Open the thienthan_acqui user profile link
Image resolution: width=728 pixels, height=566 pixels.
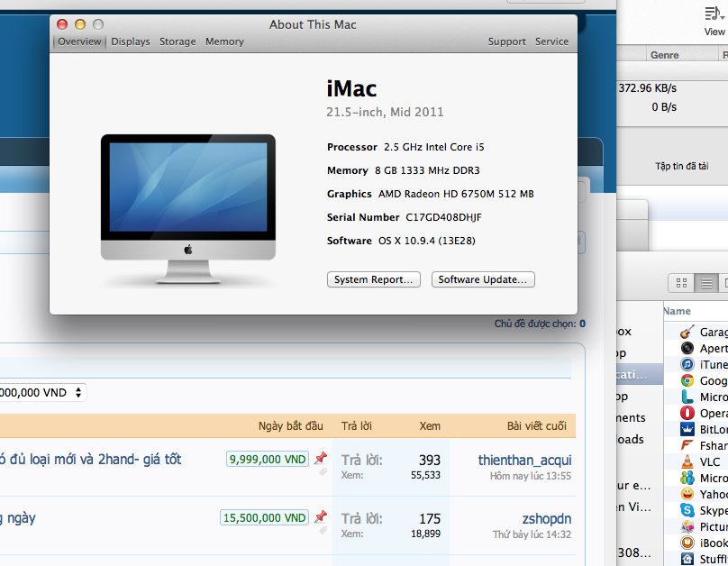point(524,461)
